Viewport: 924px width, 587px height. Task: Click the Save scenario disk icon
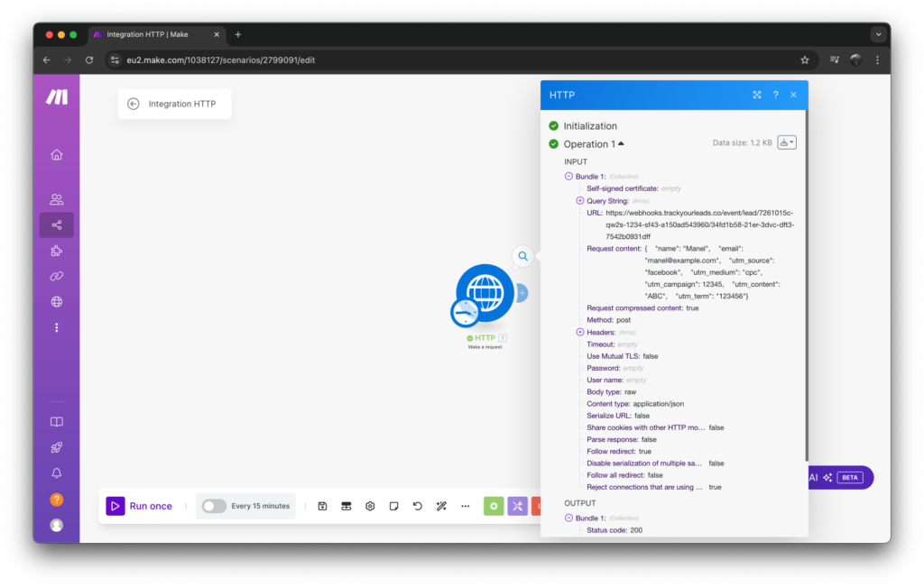point(322,506)
